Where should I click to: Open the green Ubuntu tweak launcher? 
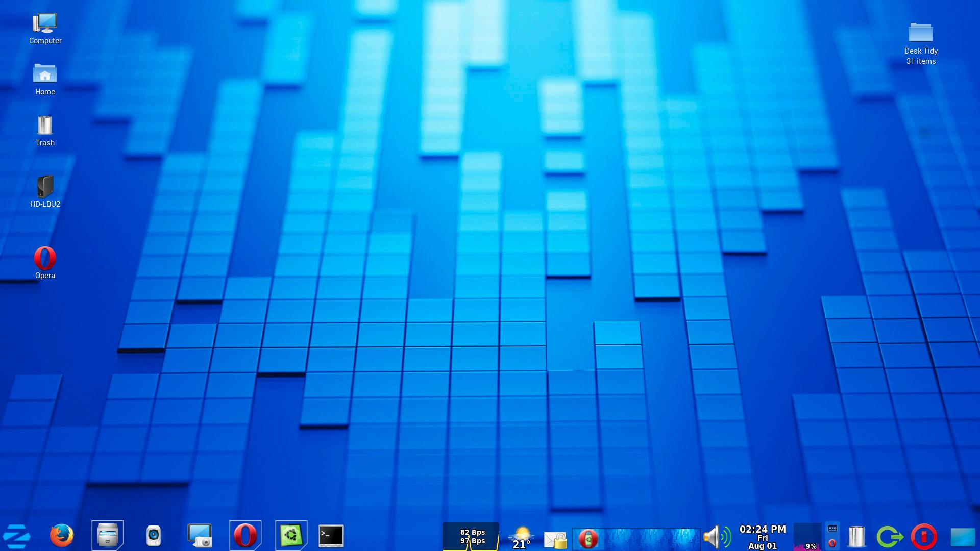291,536
